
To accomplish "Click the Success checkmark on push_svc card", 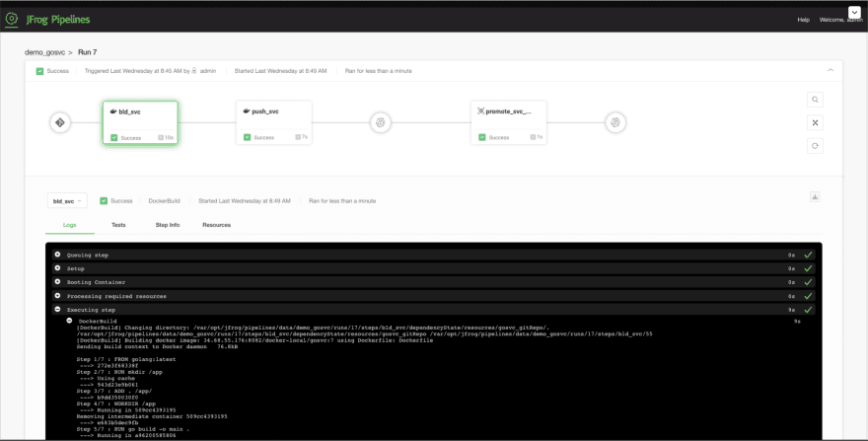I will point(248,137).
